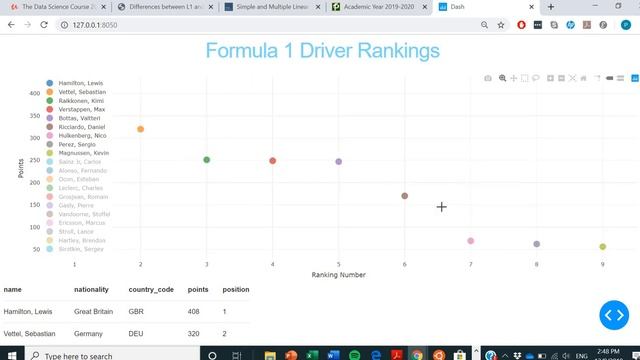Show Alonso, Fernando trace in legend
Image resolution: width=640 pixels, height=360 pixels.
pyautogui.click(x=76, y=171)
